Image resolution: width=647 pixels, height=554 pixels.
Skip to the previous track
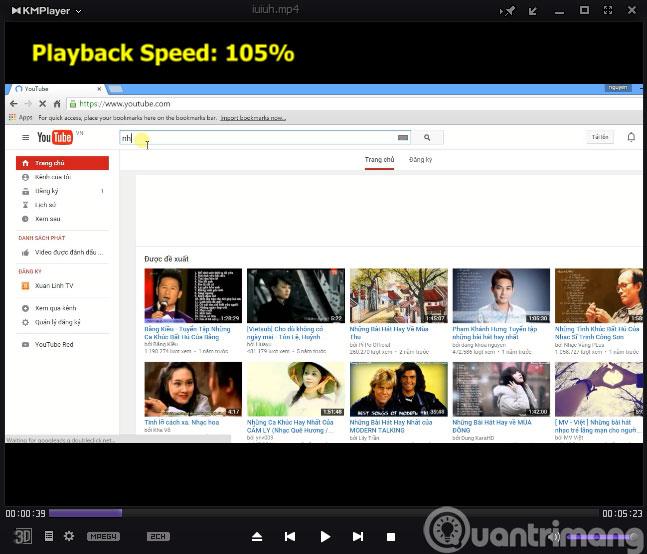point(290,536)
